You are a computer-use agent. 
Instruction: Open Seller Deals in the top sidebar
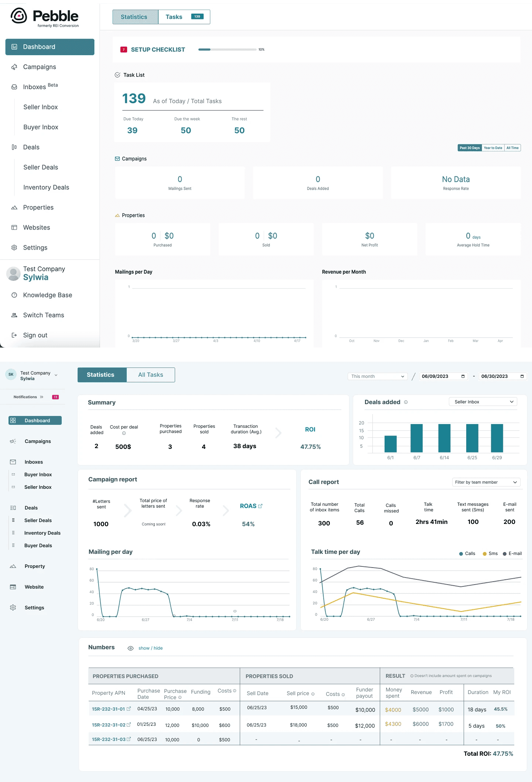coord(41,167)
